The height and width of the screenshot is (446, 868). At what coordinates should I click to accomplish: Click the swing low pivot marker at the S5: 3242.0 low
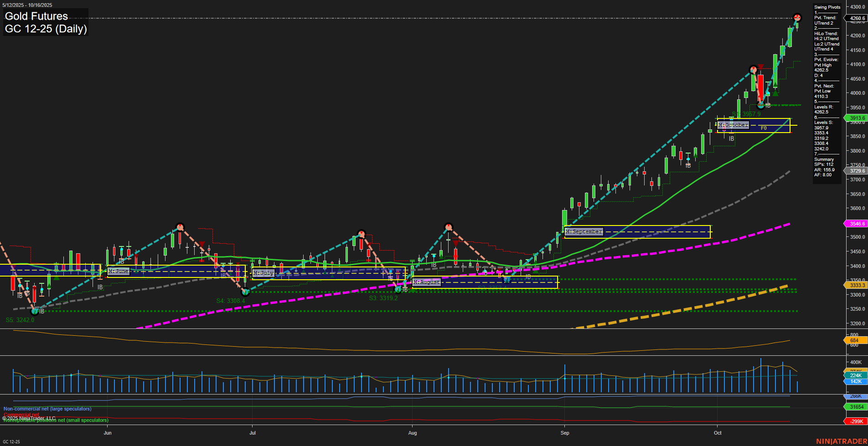coord(35,312)
